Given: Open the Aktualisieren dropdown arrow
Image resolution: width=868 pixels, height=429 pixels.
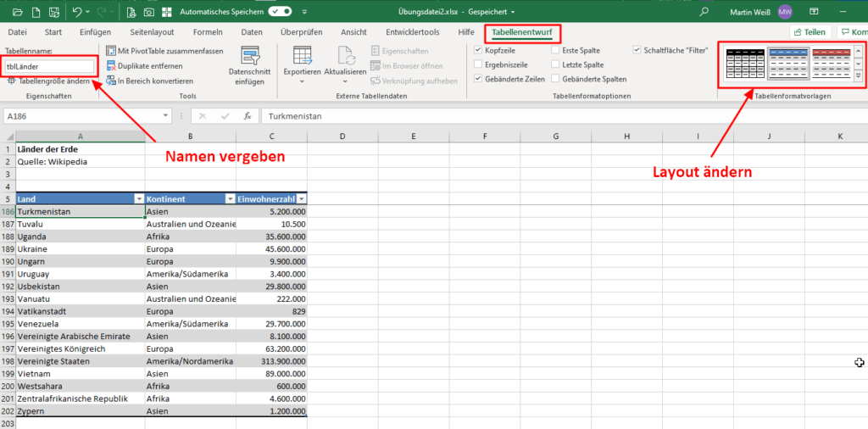Looking at the screenshot, I should [345, 82].
